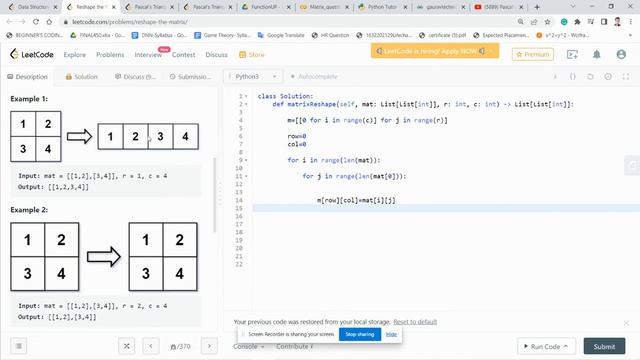Image resolution: width=640 pixels, height=360 pixels.
Task: Hide the screen sharing notification
Action: [x=391, y=334]
